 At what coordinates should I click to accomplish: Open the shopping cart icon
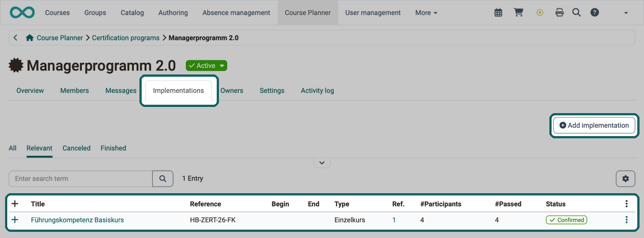tap(519, 13)
